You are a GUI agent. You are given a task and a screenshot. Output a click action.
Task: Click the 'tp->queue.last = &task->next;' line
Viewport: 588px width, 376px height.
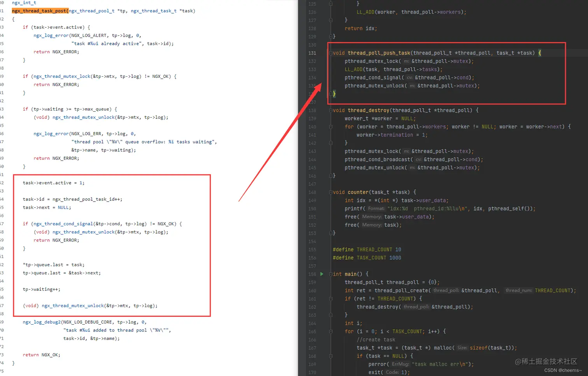[61, 273]
